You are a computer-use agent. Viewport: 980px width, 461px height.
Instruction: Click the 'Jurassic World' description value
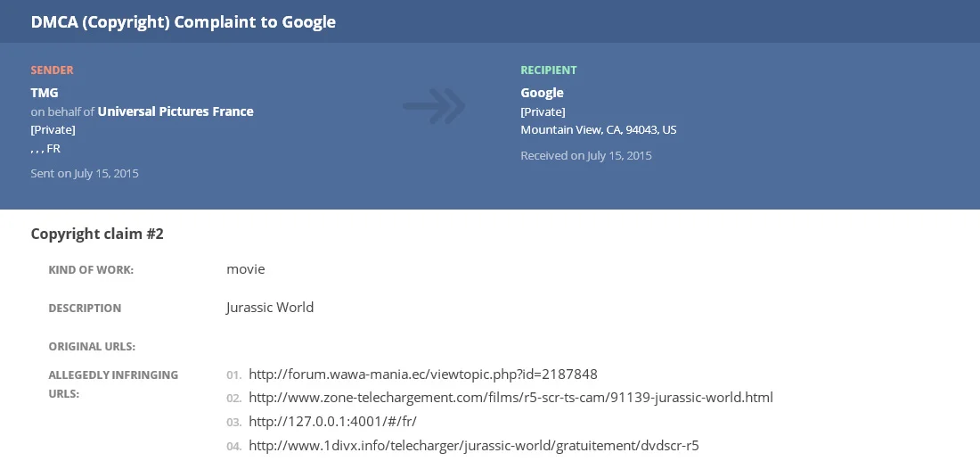(x=270, y=307)
